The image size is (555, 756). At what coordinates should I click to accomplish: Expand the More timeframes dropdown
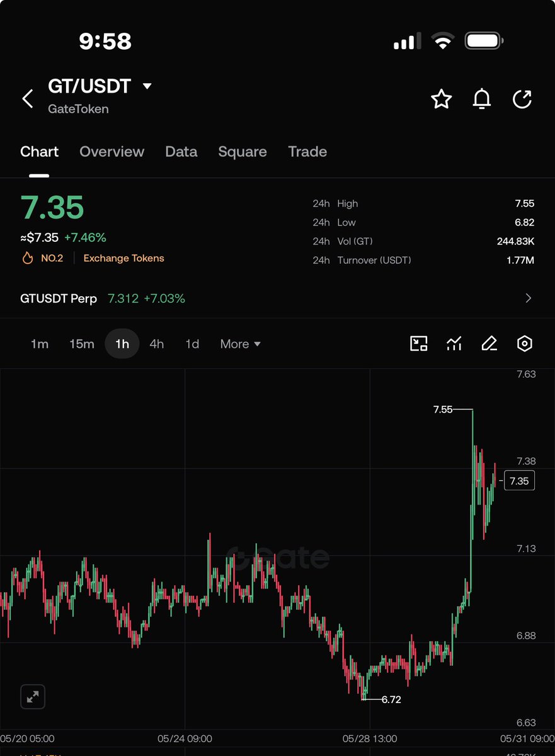[240, 344]
